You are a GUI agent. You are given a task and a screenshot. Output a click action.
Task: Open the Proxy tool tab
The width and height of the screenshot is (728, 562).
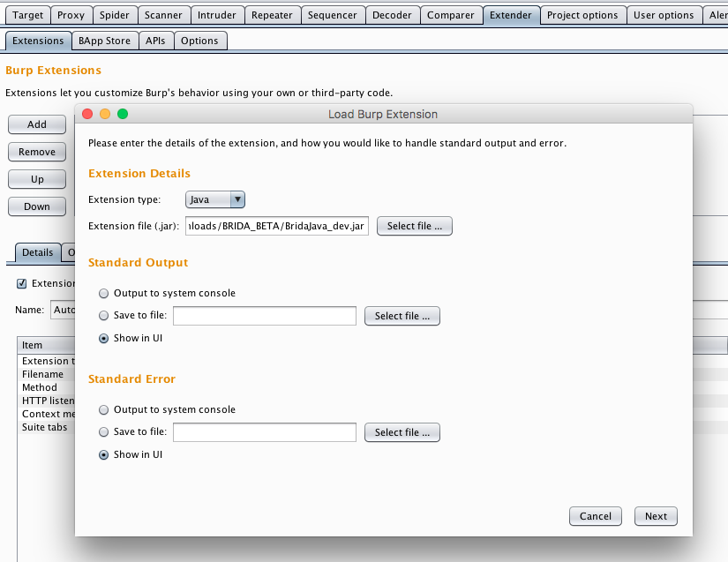(71, 14)
